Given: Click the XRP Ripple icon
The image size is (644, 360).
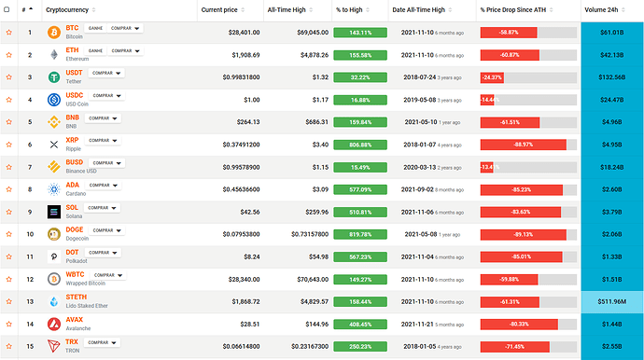Looking at the screenshot, I should pos(54,145).
